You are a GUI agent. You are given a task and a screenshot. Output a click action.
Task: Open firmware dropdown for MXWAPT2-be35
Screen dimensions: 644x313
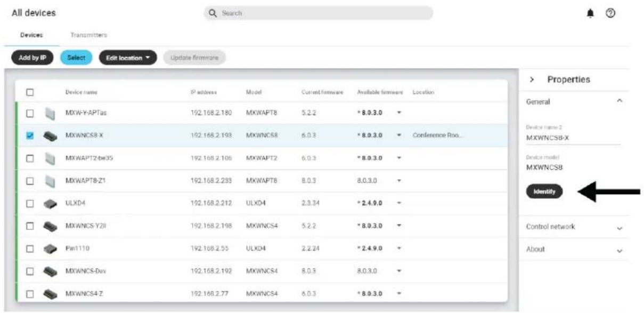point(400,158)
